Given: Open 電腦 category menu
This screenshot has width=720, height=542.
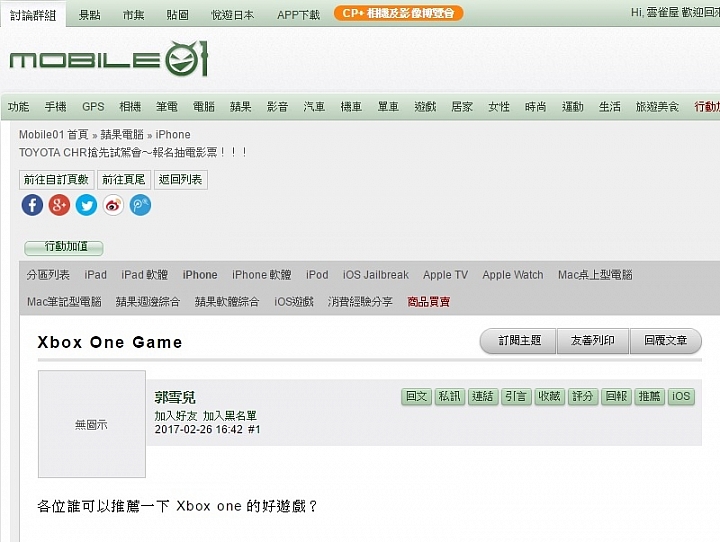Looking at the screenshot, I should point(204,107).
